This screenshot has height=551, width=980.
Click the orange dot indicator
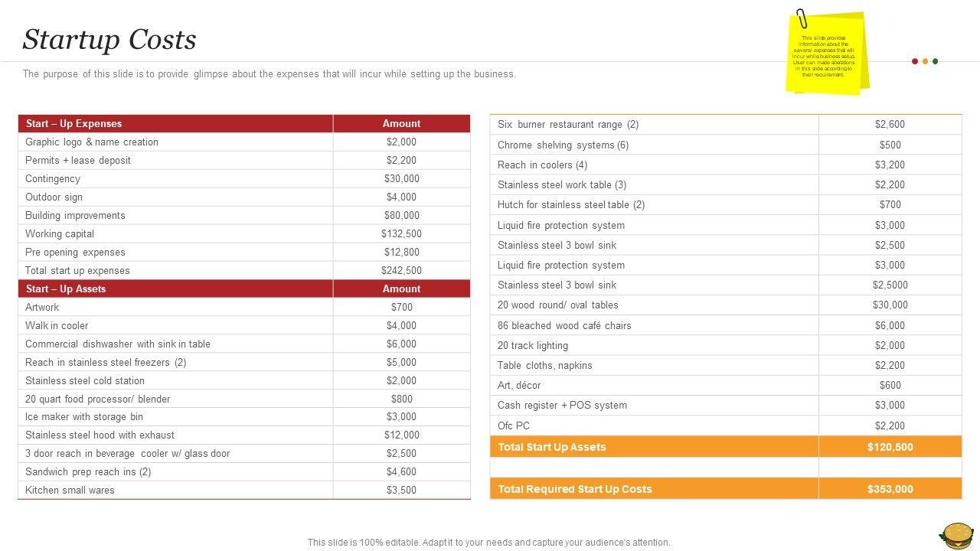(925, 61)
